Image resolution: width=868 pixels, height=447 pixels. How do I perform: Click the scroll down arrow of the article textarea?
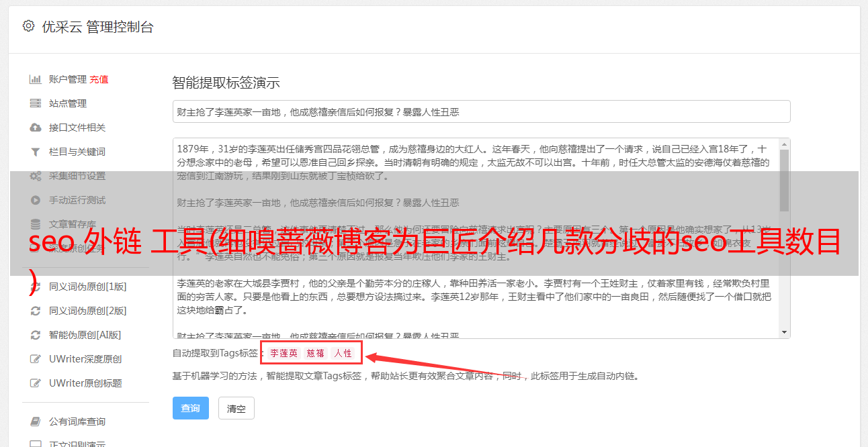pyautogui.click(x=784, y=332)
